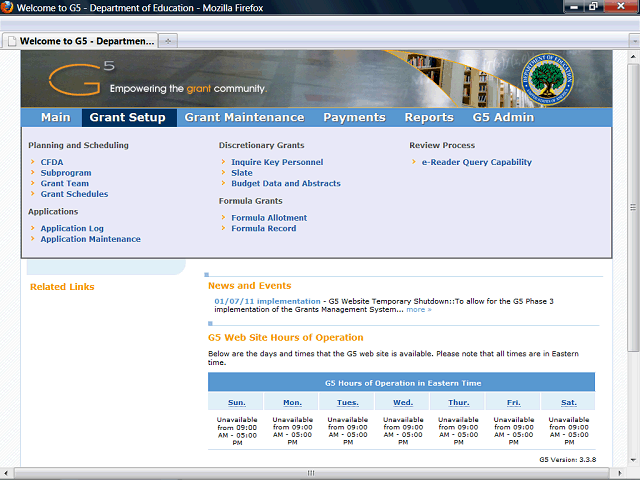Viewport: 640px width, 480px height.
Task: Click the vertical scrollbar thumb
Action: click(633, 208)
